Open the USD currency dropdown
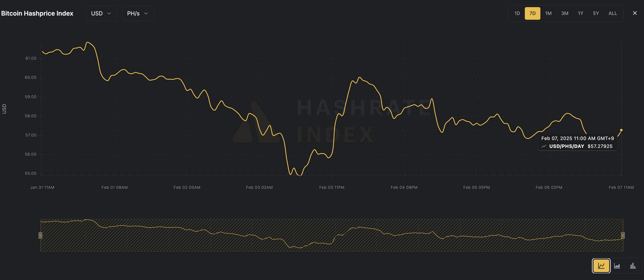This screenshot has height=280, width=644. [x=101, y=13]
